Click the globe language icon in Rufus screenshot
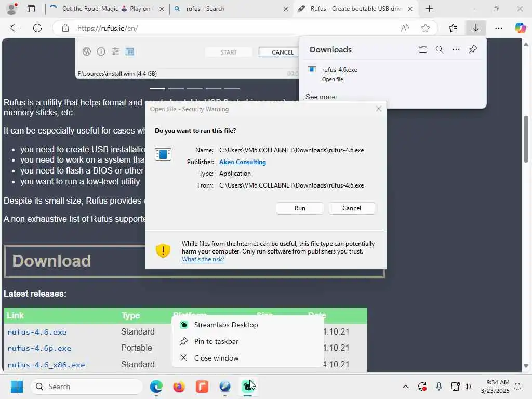 87,51
